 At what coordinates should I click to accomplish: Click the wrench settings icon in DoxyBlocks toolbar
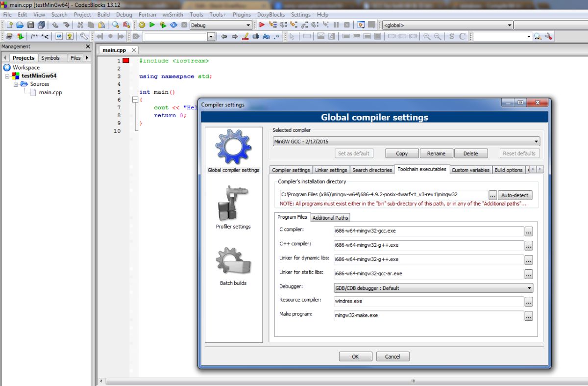(84, 36)
